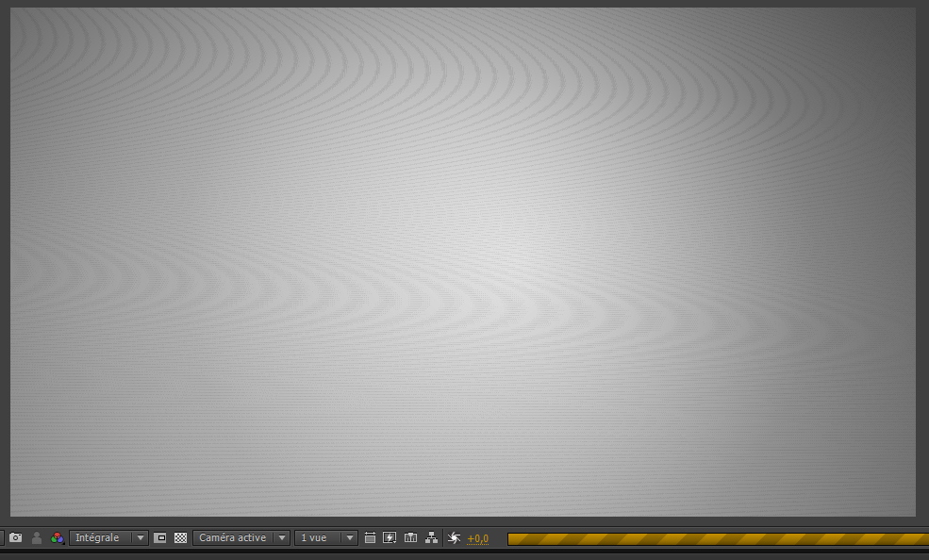
Task: Open the Caméra active view dropdown
Action: click(x=233, y=537)
